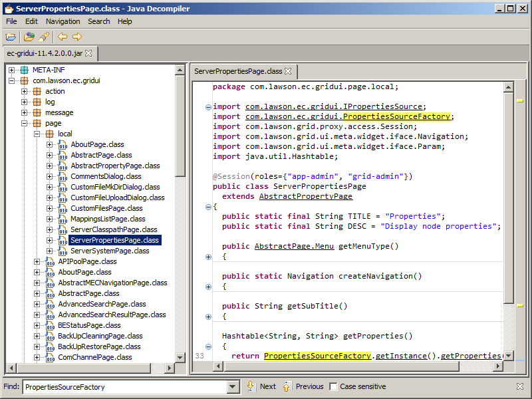The width and height of the screenshot is (532, 399).
Task: Close the ec-gridui-11.4.2.0.0.jar tab
Action: click(88, 53)
